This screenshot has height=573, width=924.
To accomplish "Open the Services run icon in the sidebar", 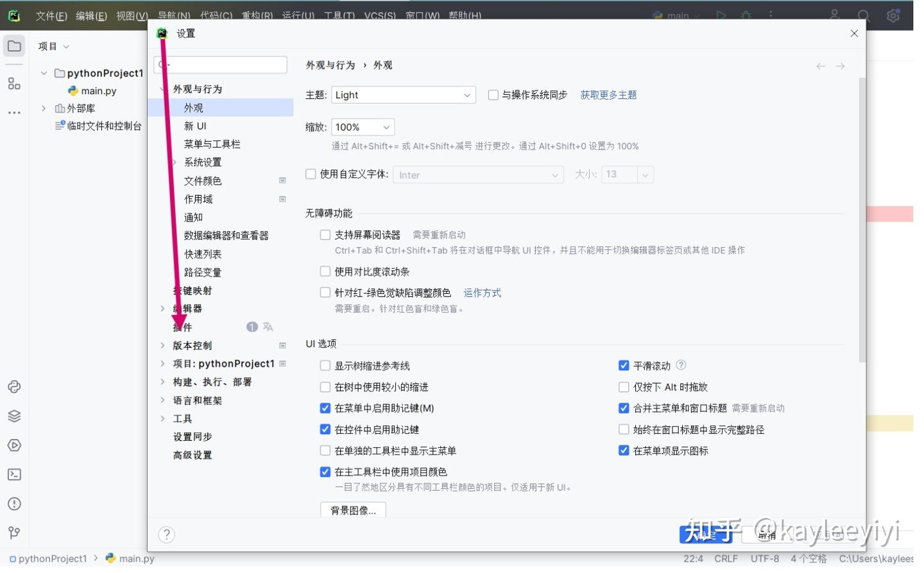I will point(14,445).
